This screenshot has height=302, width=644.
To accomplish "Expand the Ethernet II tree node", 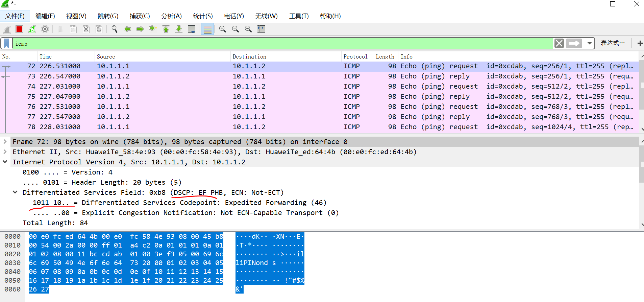I will [x=5, y=152].
